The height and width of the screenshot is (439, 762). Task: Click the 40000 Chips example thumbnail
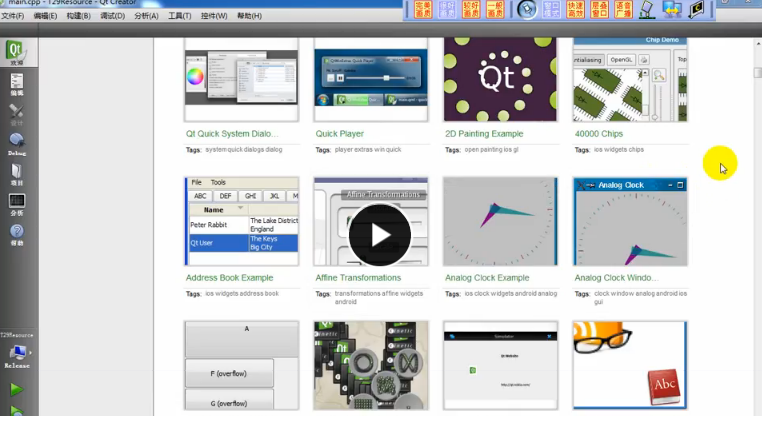point(629,80)
